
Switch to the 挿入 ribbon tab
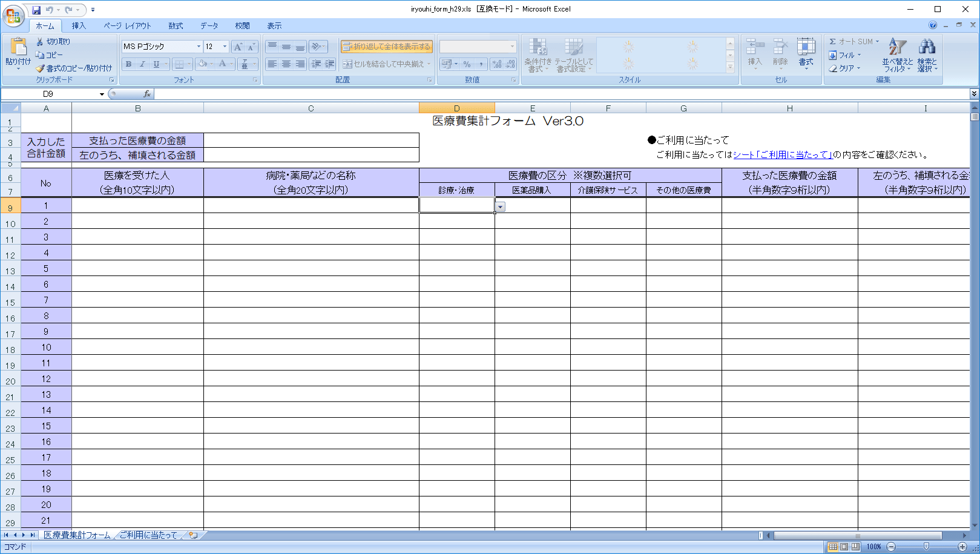coord(79,26)
